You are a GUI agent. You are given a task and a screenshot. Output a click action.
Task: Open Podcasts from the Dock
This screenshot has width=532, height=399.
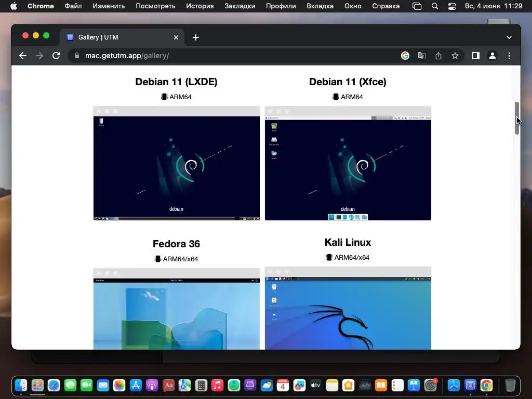(x=152, y=385)
